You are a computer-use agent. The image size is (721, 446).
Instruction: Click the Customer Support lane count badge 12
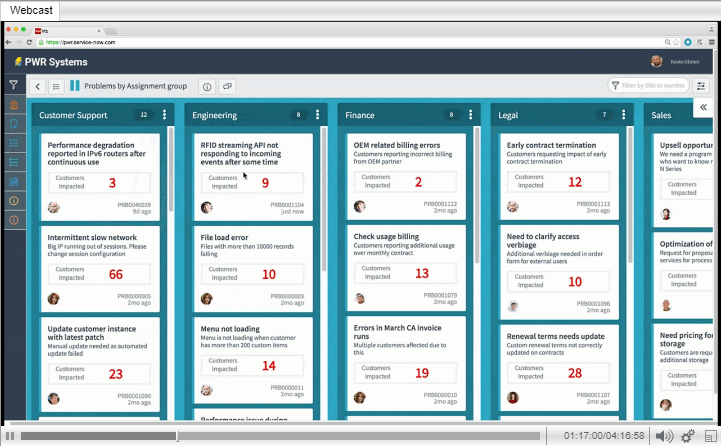point(144,115)
